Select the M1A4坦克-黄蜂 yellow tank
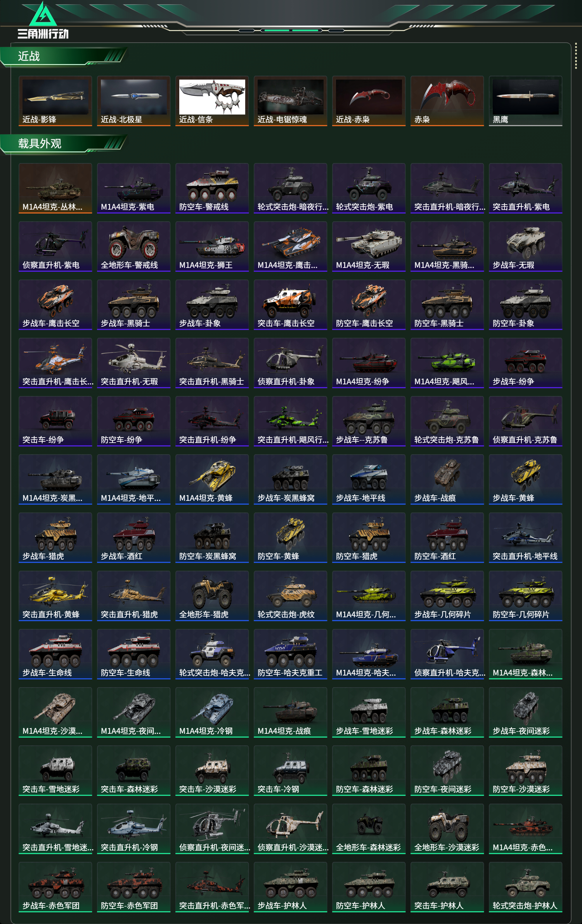This screenshot has height=924, width=582. point(212,479)
